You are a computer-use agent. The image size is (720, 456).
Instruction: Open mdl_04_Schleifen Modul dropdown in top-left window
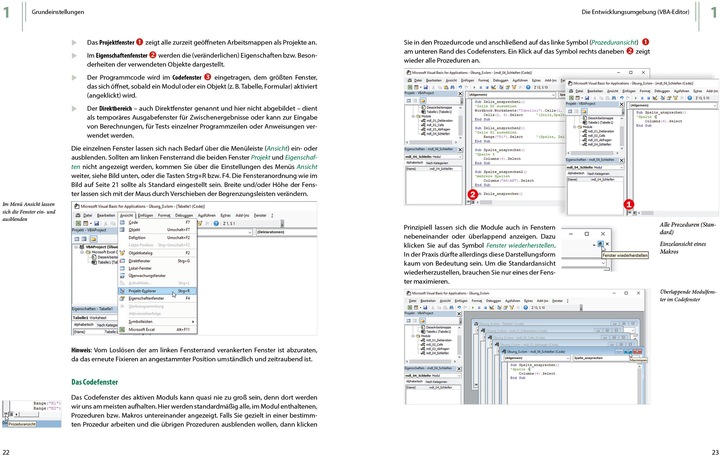point(433,157)
